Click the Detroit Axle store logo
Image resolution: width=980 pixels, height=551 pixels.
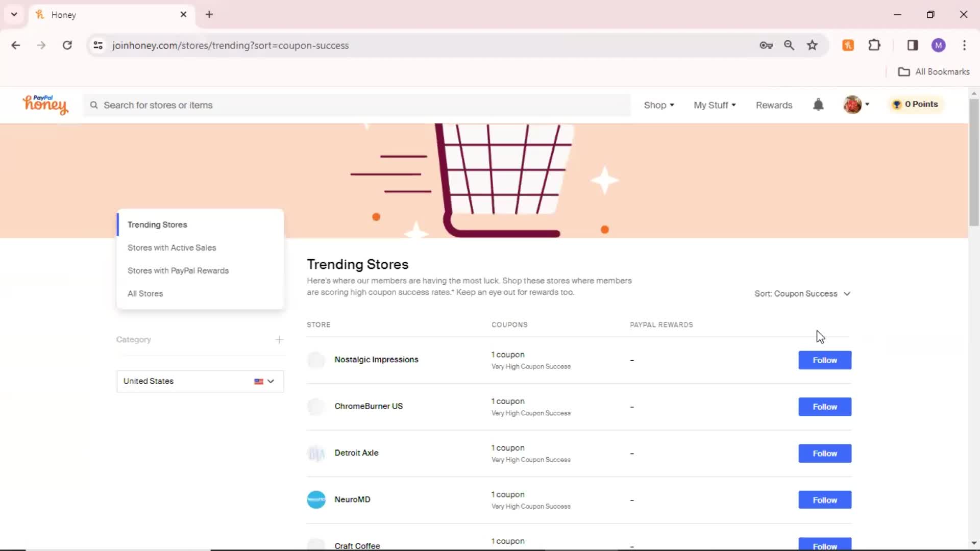point(316,453)
